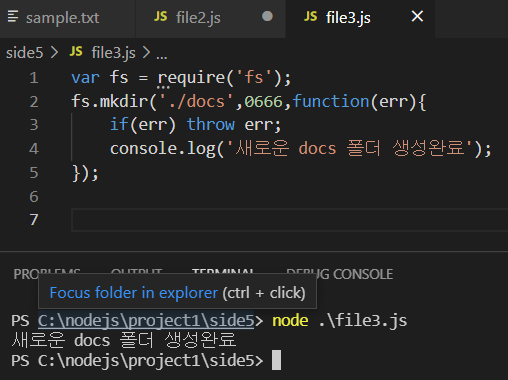Click 'console.log' in line 4
Viewport: 508px width, 380px height.
coord(163,149)
